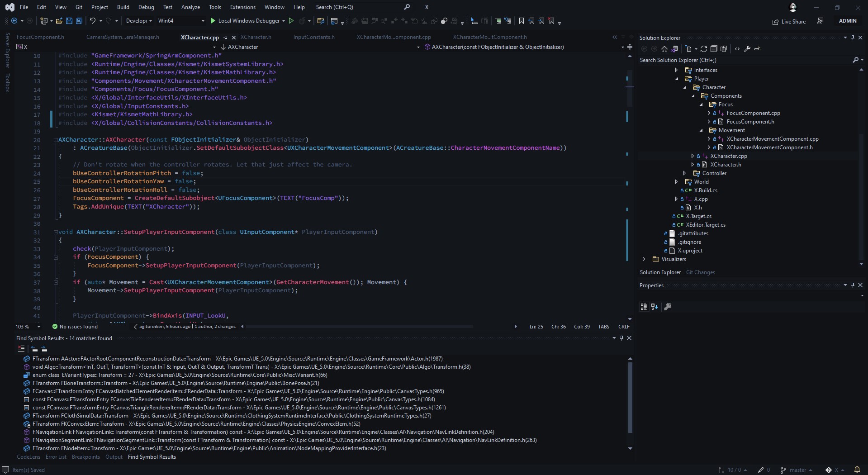Open the Extensions menu

(x=243, y=7)
